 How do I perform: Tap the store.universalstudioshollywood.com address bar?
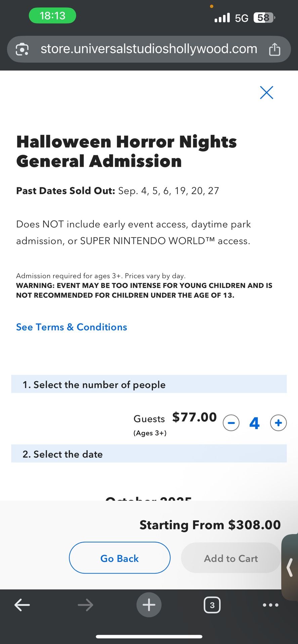149,49
